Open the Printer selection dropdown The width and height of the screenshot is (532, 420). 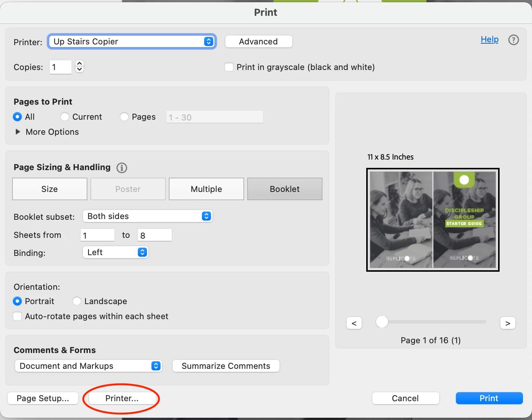132,41
